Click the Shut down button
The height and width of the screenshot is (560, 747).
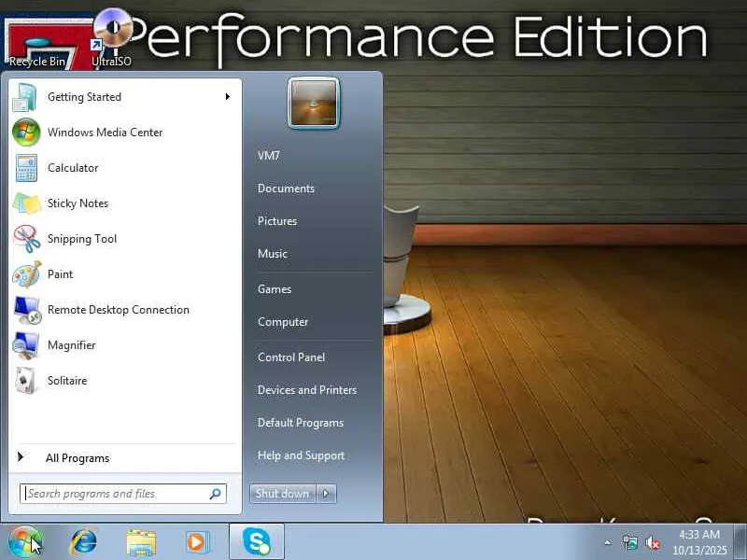[x=283, y=494]
